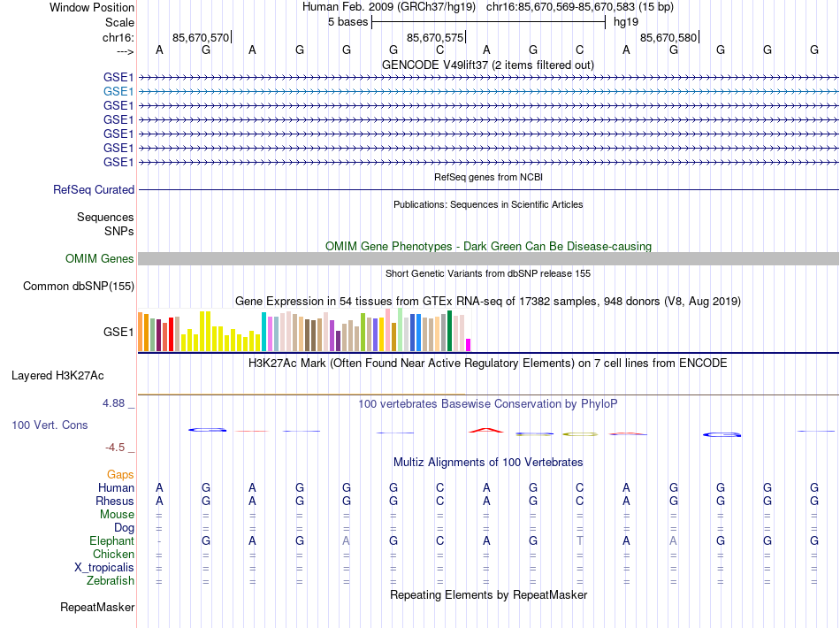Image resolution: width=840 pixels, height=628 pixels.
Task: Select the Human alignment row label
Action: click(x=116, y=488)
